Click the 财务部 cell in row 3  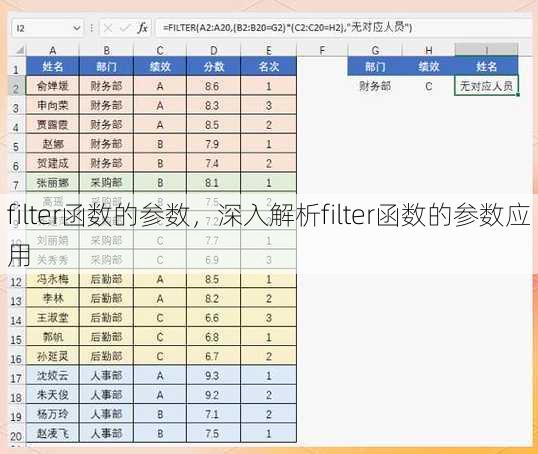tap(106, 105)
